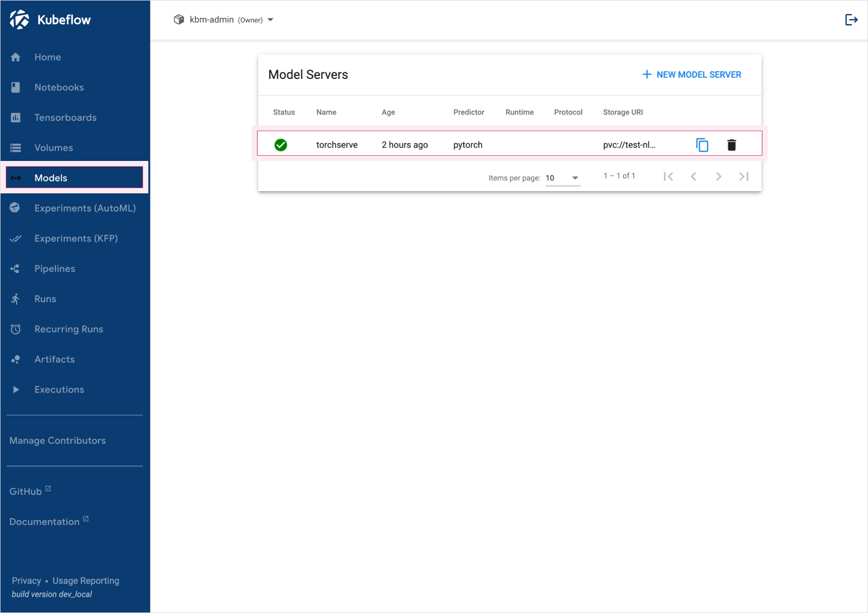The width and height of the screenshot is (868, 613).
Task: Click the Home house icon
Action: click(x=16, y=57)
